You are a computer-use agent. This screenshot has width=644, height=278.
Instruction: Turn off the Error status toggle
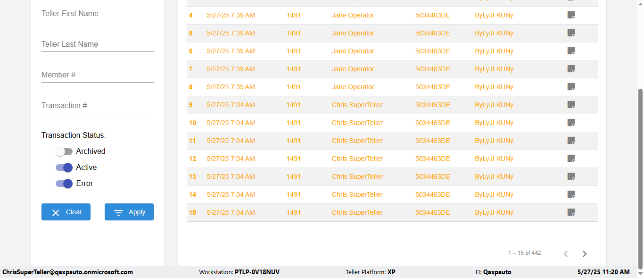[64, 184]
